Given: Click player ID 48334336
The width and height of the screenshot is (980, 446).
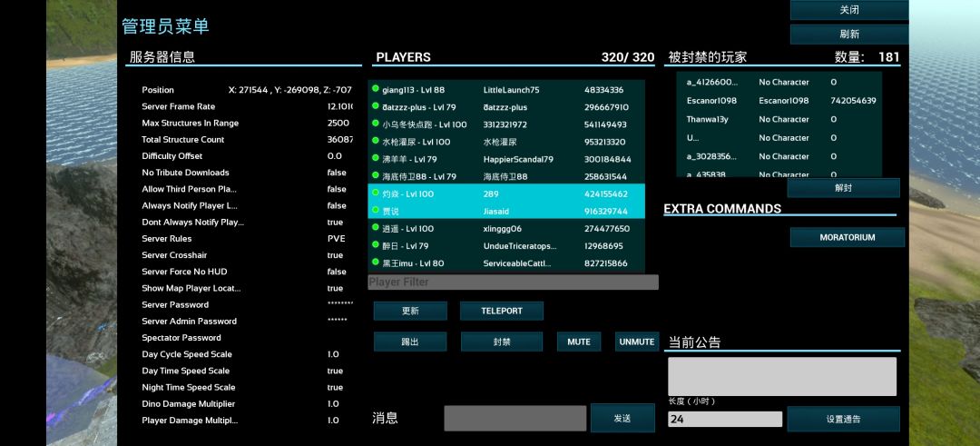Looking at the screenshot, I should coord(603,89).
